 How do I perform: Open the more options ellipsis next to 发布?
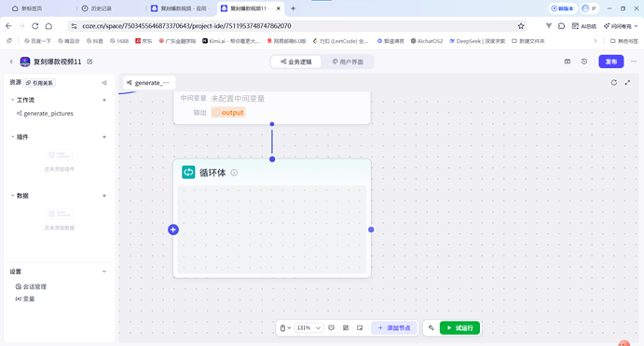pos(634,62)
